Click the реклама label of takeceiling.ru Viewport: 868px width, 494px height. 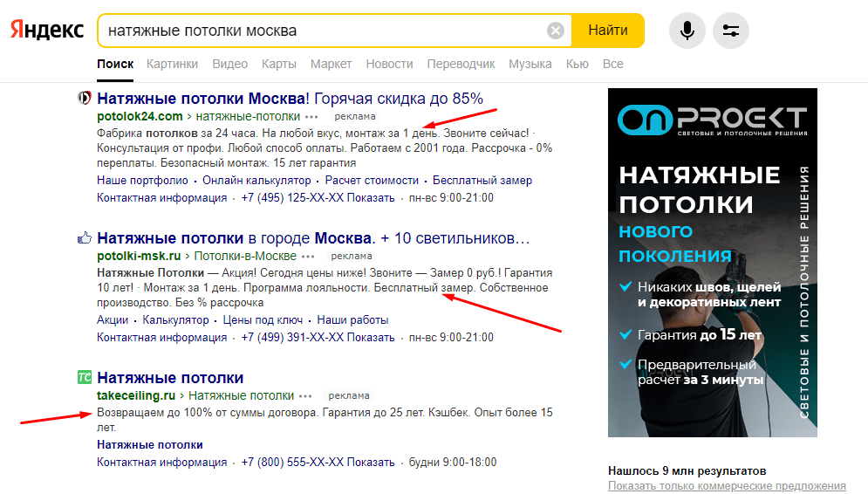(349, 396)
